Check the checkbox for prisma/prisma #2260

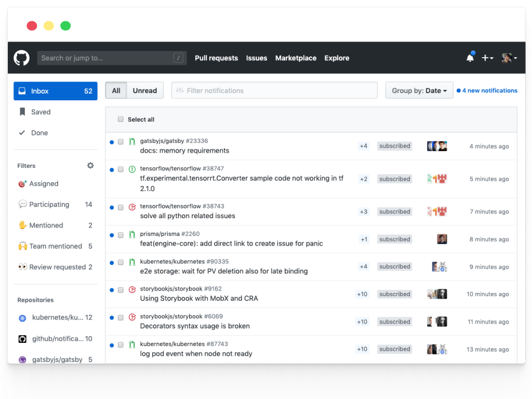pos(121,235)
